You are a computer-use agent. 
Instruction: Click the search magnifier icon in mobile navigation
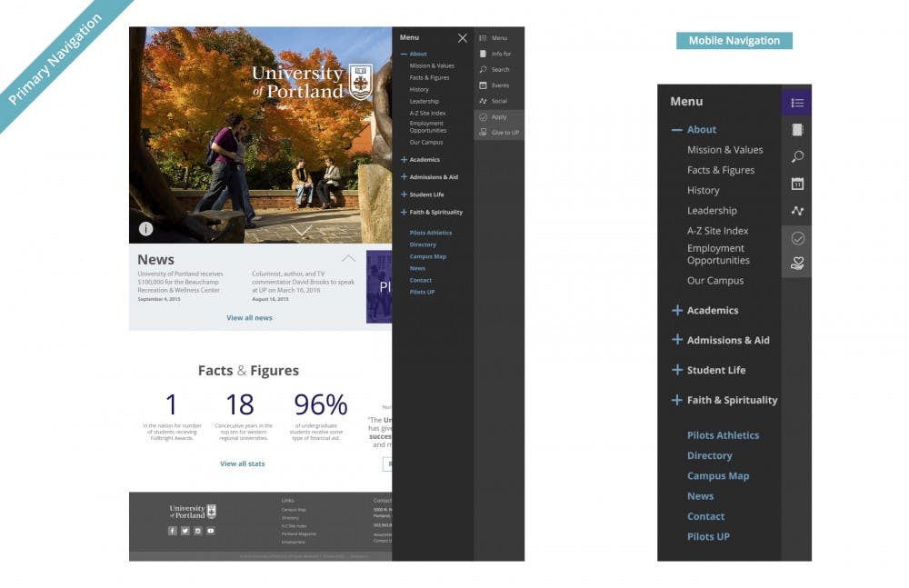(x=797, y=157)
